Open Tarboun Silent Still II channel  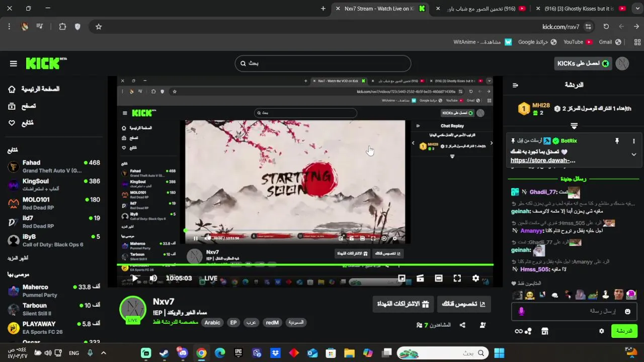[x=54, y=309]
